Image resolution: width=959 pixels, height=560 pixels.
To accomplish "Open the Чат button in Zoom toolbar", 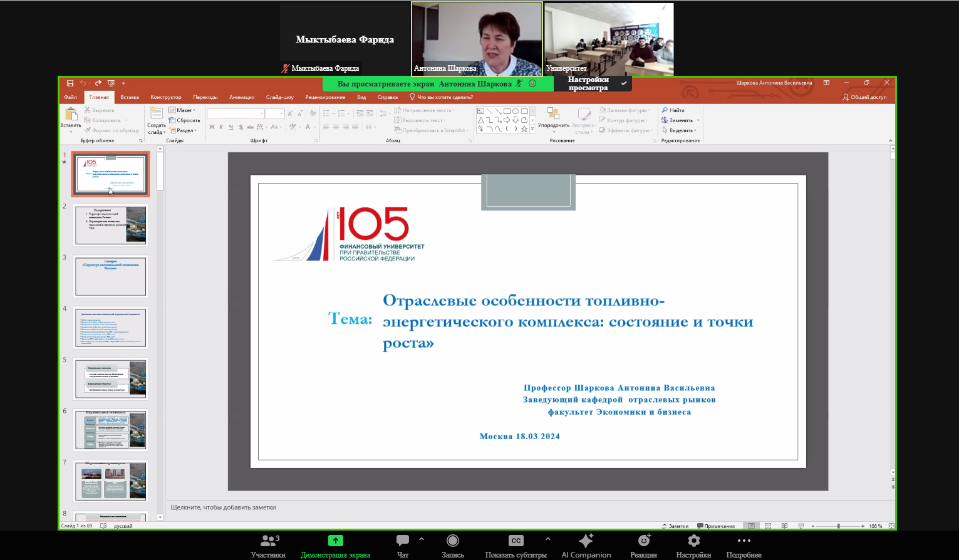I will [x=401, y=545].
